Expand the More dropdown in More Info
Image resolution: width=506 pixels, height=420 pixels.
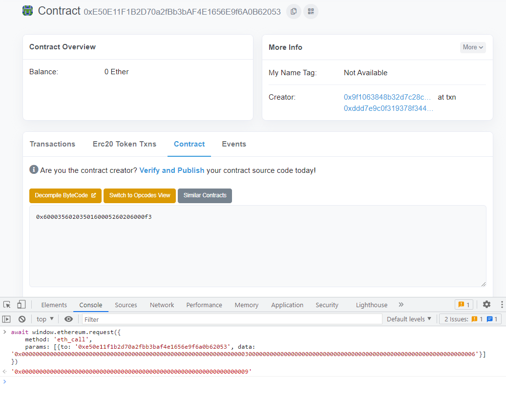point(473,47)
